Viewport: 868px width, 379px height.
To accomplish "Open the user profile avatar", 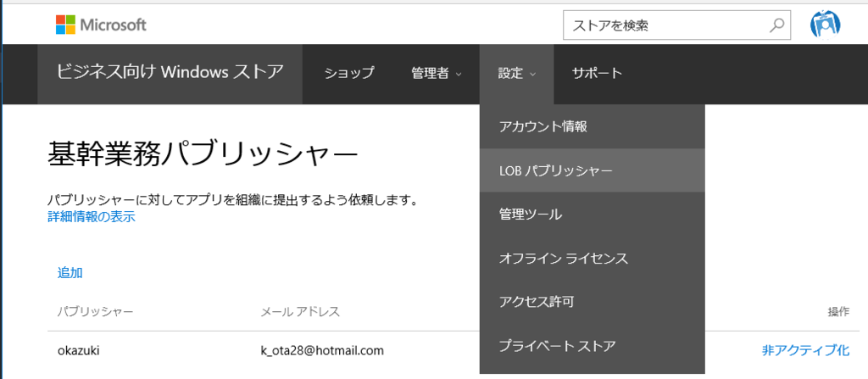I will click(825, 25).
